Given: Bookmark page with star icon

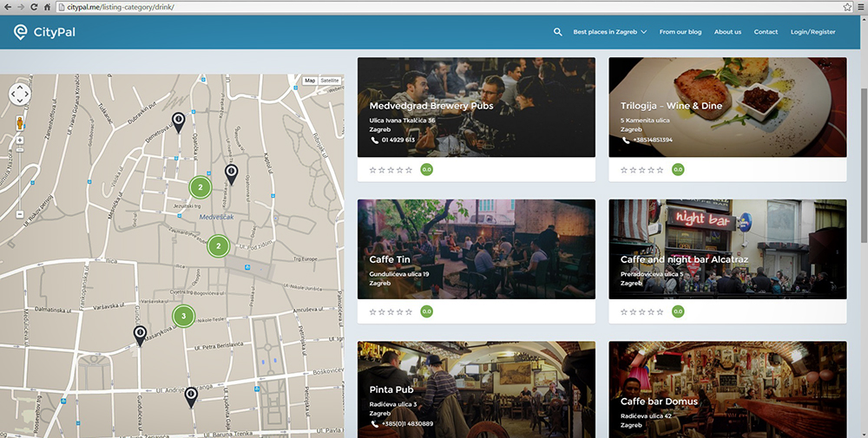Looking at the screenshot, I should tap(847, 7).
